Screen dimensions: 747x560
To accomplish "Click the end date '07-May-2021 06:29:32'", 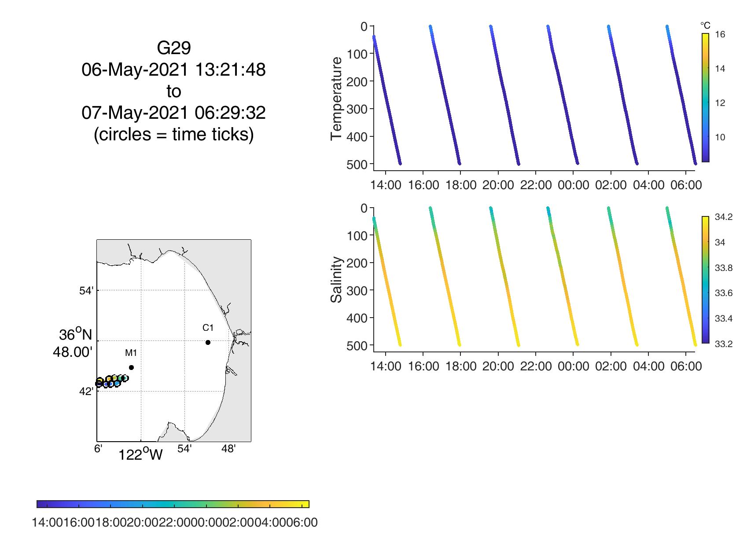I will click(x=174, y=113).
